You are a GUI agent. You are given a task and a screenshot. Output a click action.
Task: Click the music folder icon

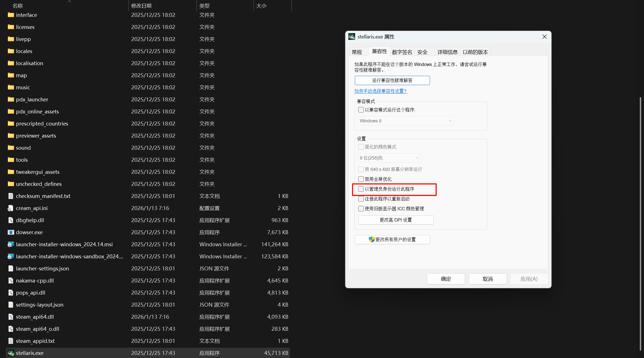click(11, 87)
